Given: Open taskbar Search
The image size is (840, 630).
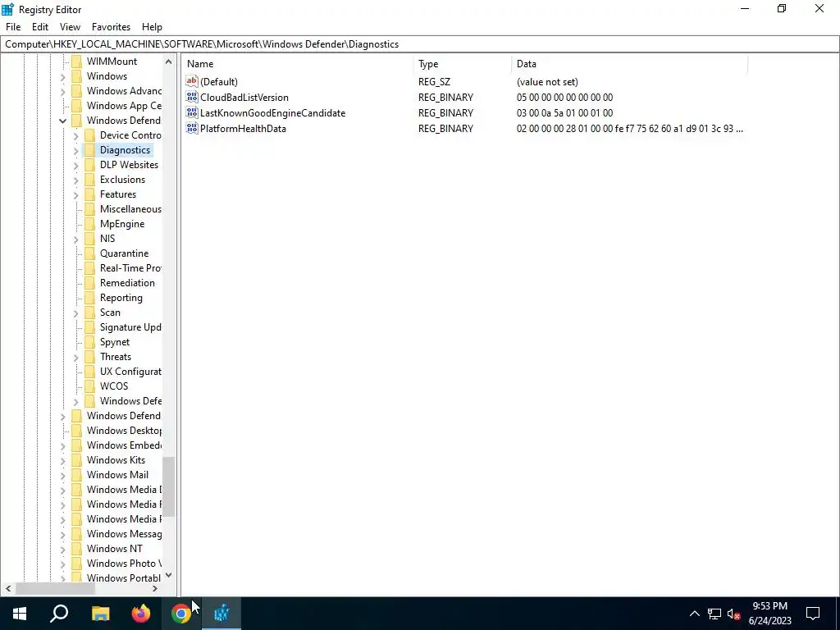Looking at the screenshot, I should coord(59,614).
